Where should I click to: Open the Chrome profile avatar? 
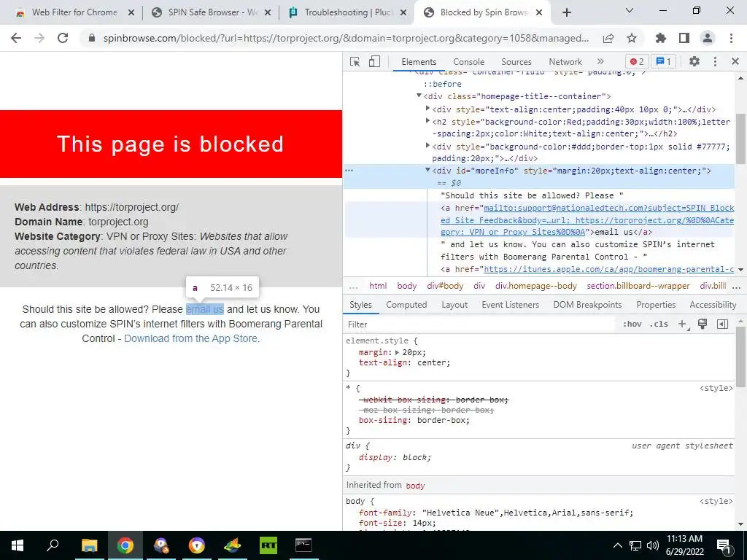click(x=708, y=38)
